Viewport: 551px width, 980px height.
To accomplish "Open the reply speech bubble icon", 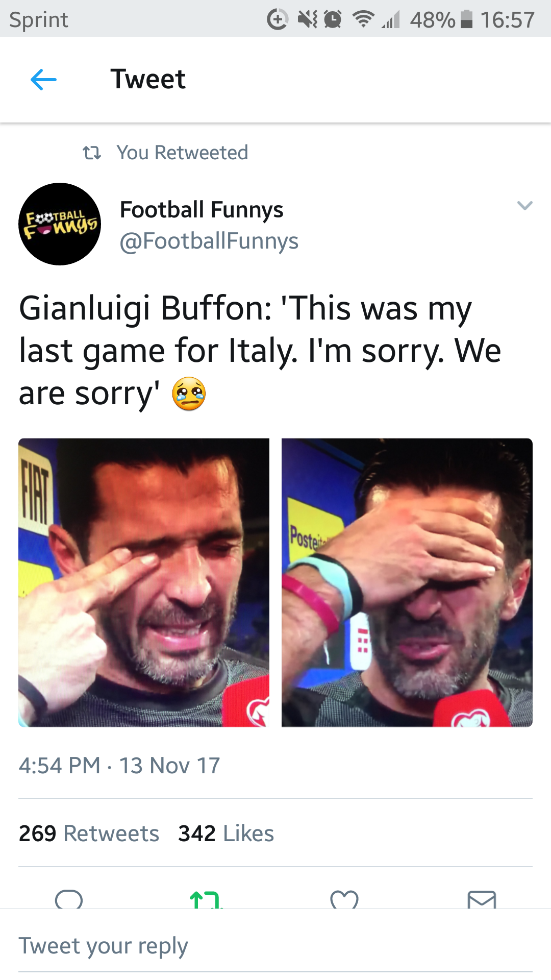I will click(69, 899).
